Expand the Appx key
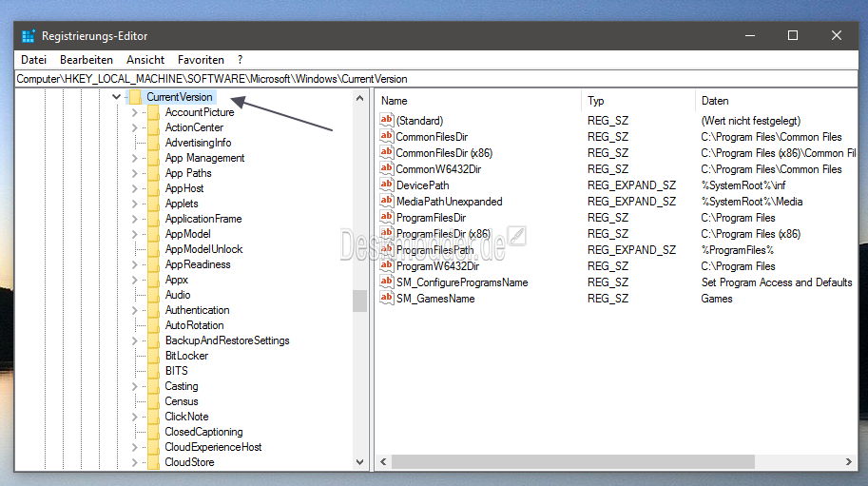Viewport: 868px width, 486px height. [134, 280]
